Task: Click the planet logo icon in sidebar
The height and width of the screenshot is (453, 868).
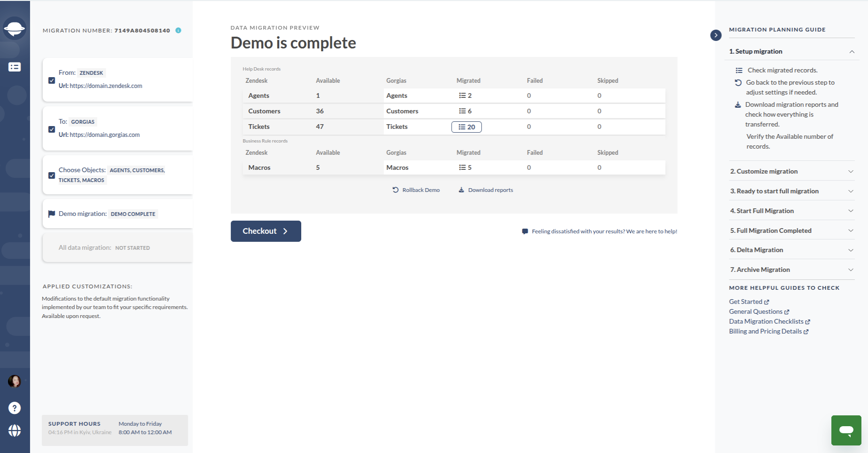Action: click(x=15, y=29)
